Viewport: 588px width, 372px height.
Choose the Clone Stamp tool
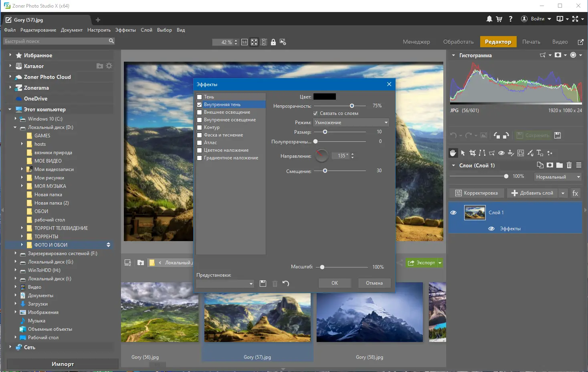click(511, 153)
